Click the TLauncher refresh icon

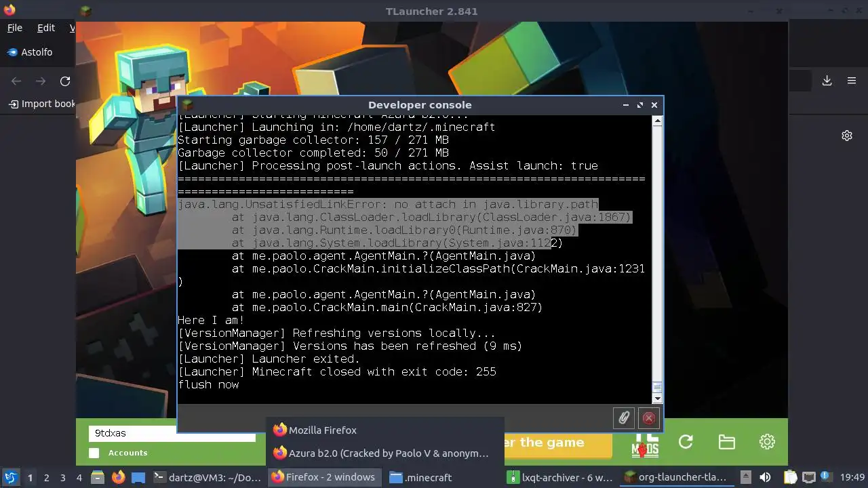pyautogui.click(x=686, y=442)
